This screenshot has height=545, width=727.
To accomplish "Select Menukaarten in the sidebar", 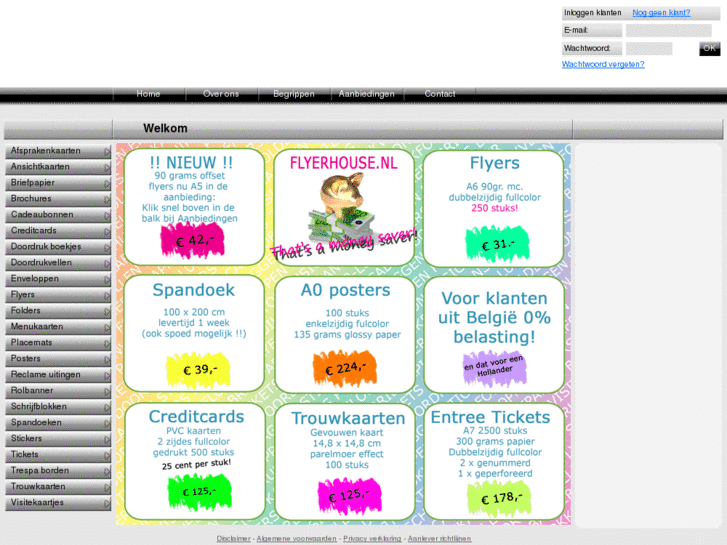I will click(58, 327).
